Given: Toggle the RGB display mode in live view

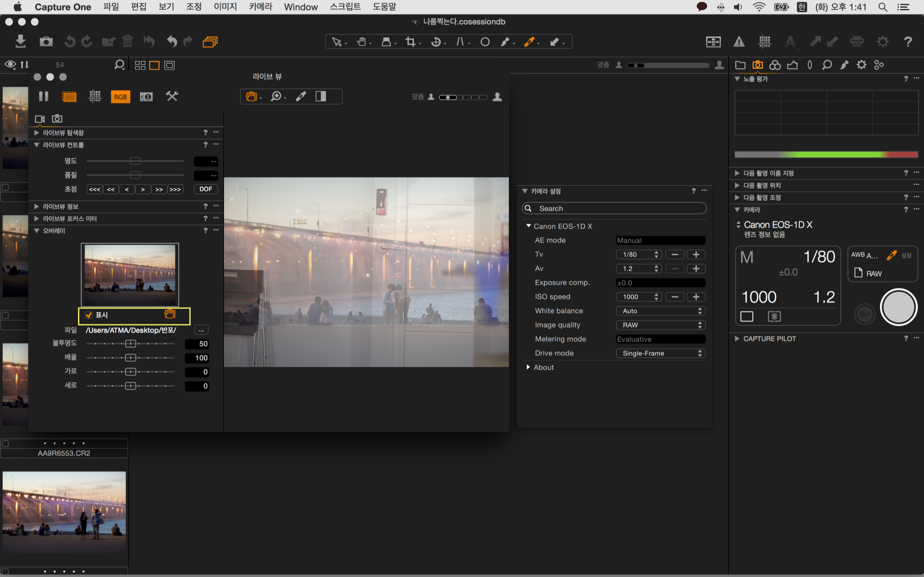Looking at the screenshot, I should [x=120, y=97].
